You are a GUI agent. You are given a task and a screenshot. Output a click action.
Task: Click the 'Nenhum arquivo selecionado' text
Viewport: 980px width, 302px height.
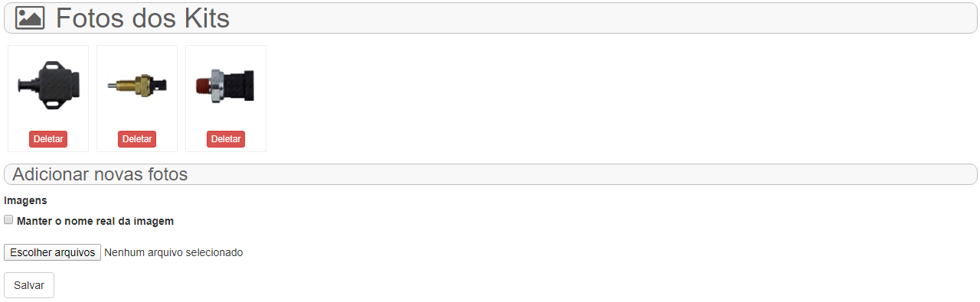click(174, 252)
